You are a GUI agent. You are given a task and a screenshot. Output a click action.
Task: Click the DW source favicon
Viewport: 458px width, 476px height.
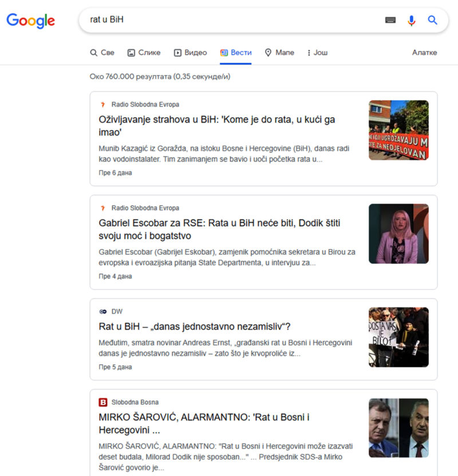click(x=103, y=311)
